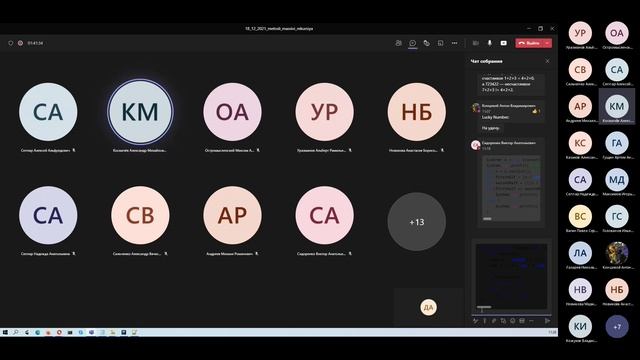Select the НБ participant tile
The image size is (640, 360).
pyautogui.click(x=417, y=112)
